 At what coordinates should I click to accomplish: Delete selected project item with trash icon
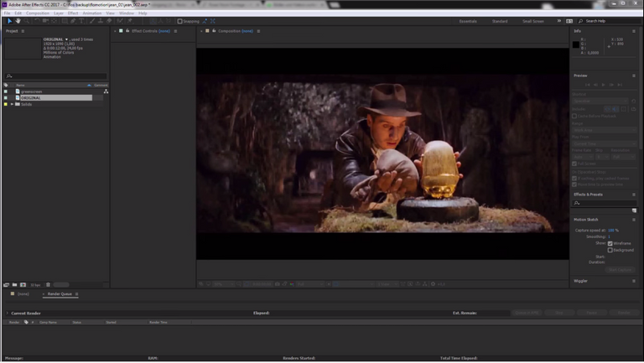48,284
